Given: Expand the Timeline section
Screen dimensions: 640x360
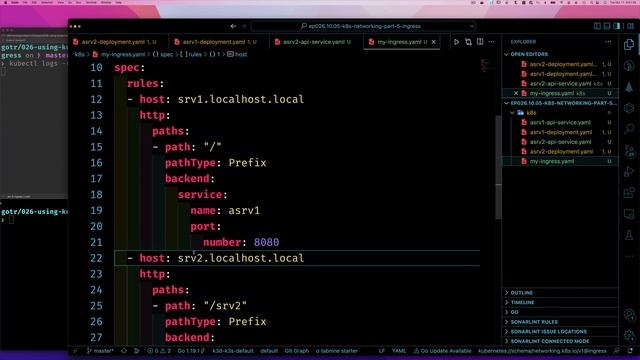Looking at the screenshot, I should click(560, 302).
